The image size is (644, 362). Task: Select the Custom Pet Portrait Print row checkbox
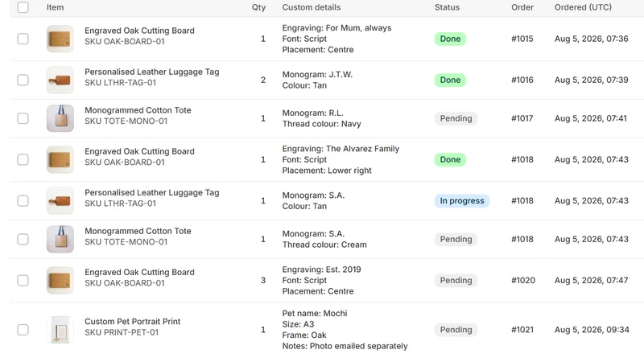23,330
